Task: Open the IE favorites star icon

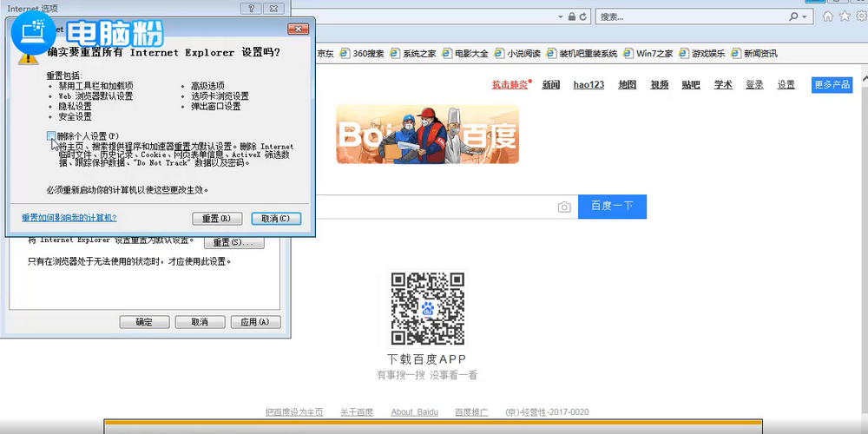Action: tap(845, 16)
